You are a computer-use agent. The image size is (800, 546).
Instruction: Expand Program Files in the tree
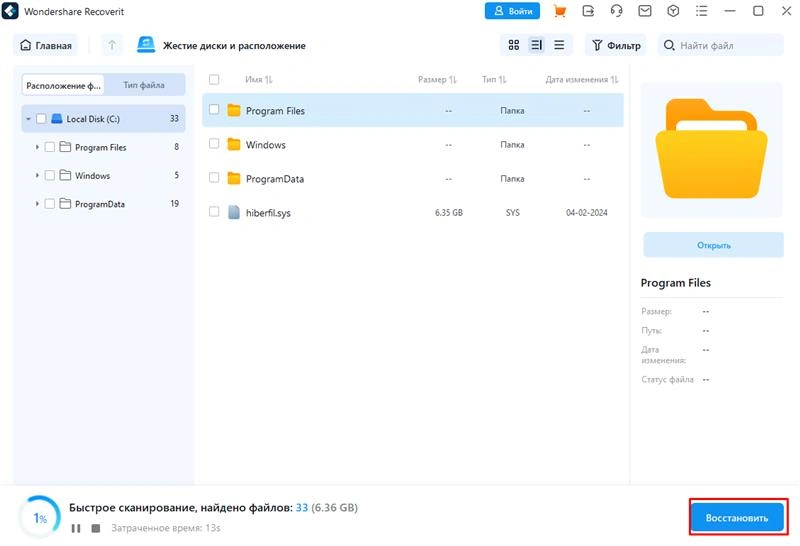coord(37,147)
